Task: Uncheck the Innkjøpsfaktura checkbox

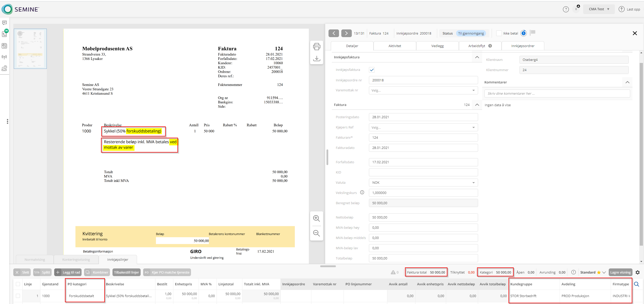Action: 372,70
